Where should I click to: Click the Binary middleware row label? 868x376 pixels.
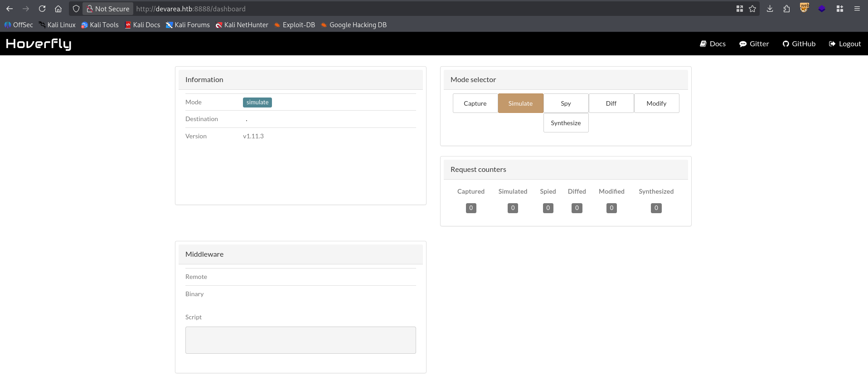pos(194,294)
